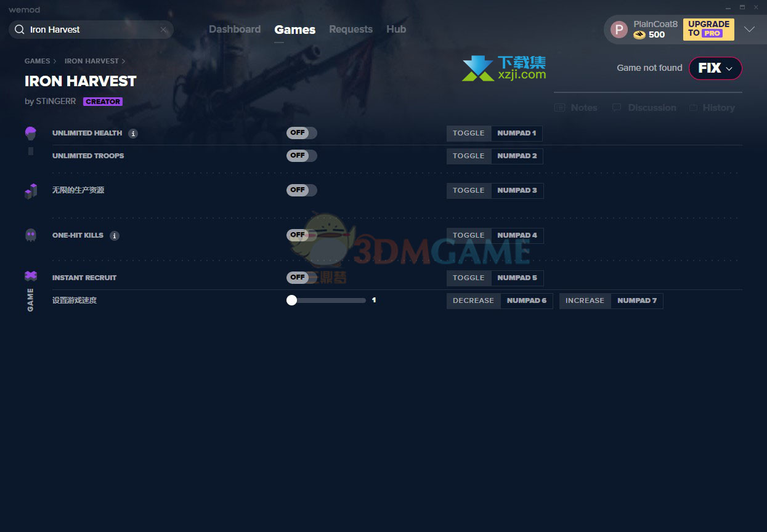Click the Notes panel icon

[x=559, y=108]
